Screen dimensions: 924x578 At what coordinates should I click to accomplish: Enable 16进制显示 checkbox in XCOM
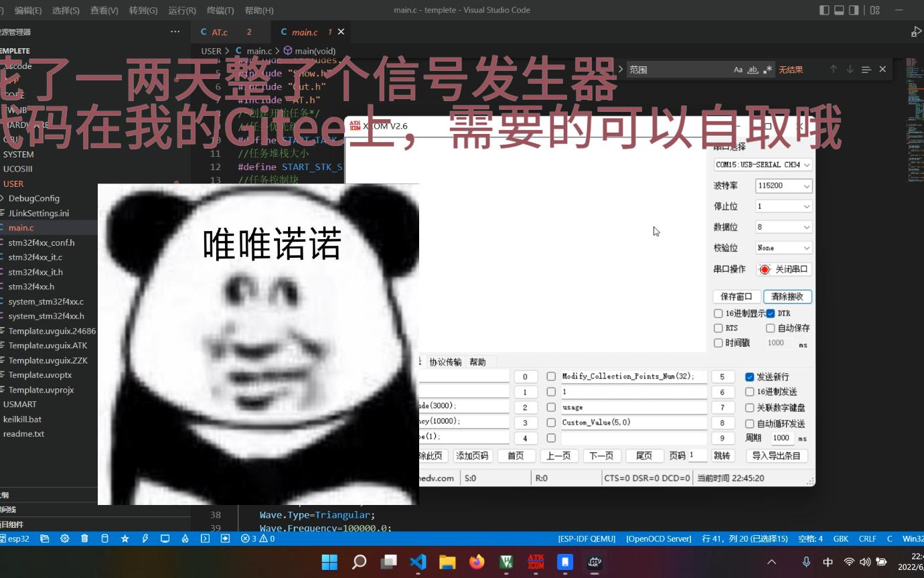pyautogui.click(x=718, y=313)
